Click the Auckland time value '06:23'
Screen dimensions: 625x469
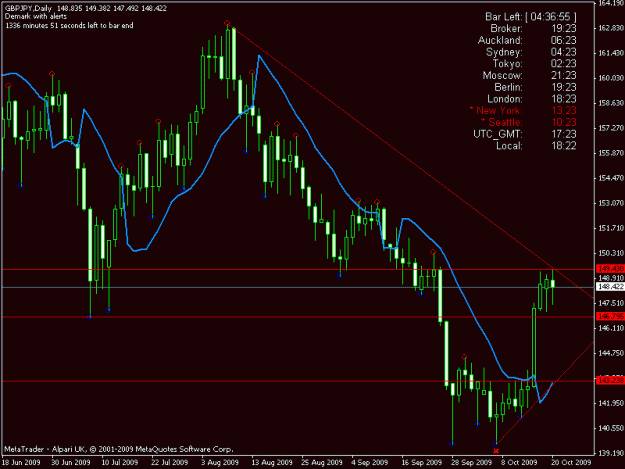pyautogui.click(x=564, y=40)
